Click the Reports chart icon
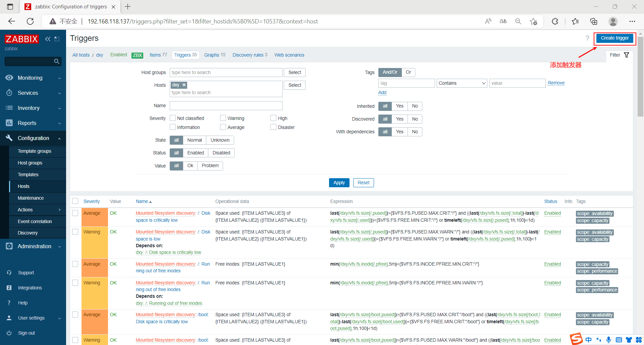The image size is (644, 345). [x=9, y=123]
